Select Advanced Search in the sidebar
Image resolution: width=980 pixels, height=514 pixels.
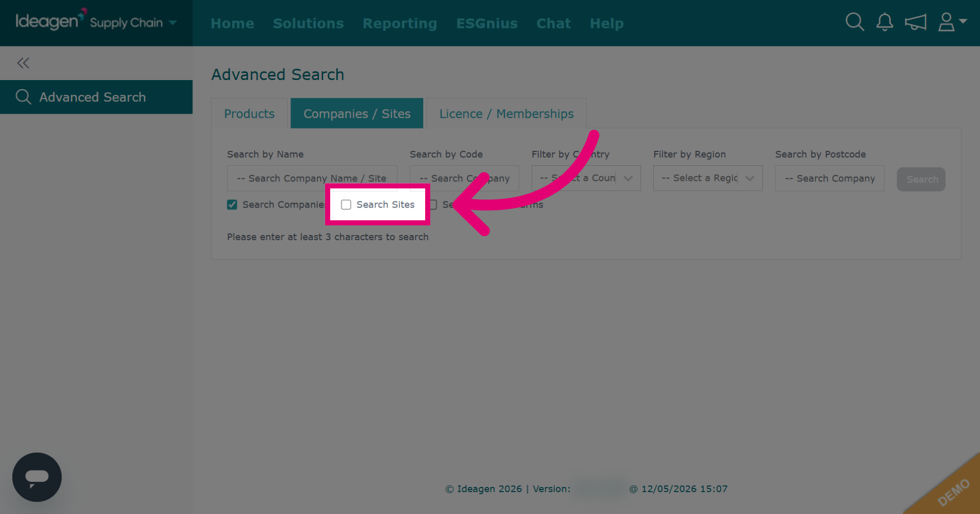point(96,97)
